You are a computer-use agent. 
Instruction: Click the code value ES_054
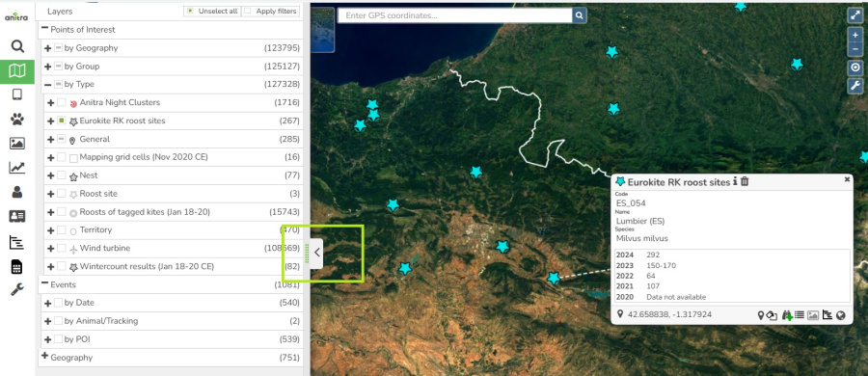(x=631, y=203)
